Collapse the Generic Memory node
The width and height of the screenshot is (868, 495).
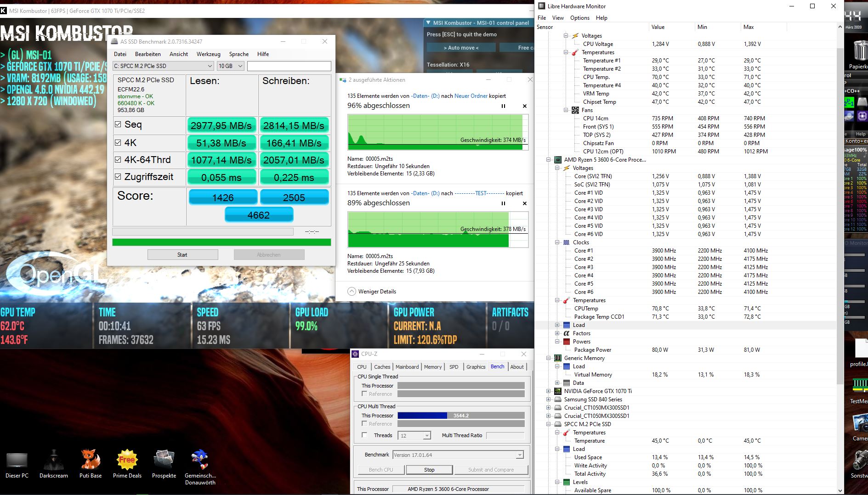point(548,358)
